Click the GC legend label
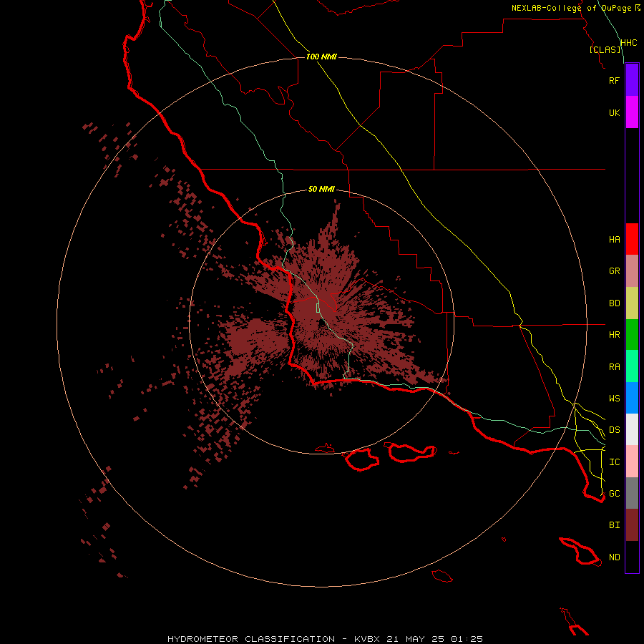 [x=614, y=494]
